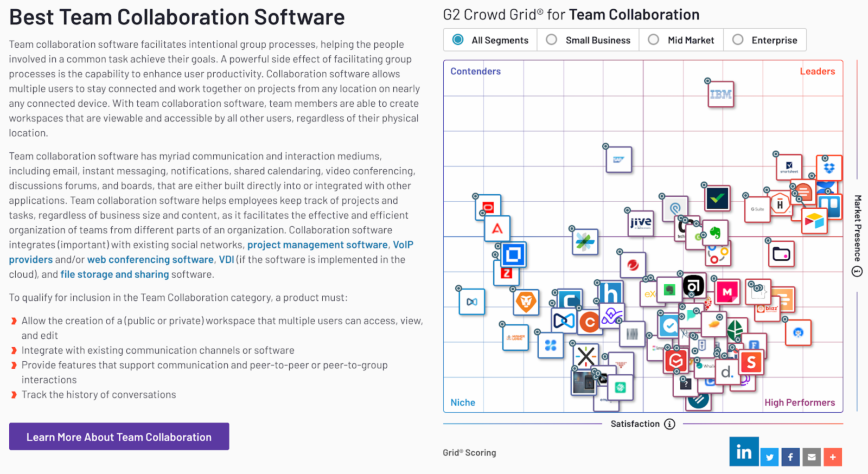Screen dimensions: 868x474
Task: Click the dark tile with green checkmark
Action: point(717,198)
